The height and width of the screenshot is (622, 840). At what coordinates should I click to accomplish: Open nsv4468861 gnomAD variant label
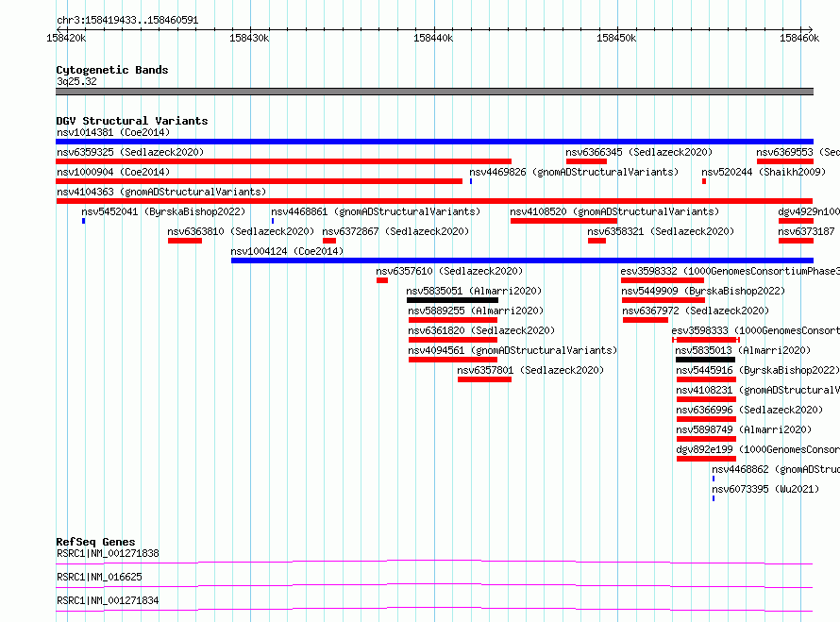(376, 211)
